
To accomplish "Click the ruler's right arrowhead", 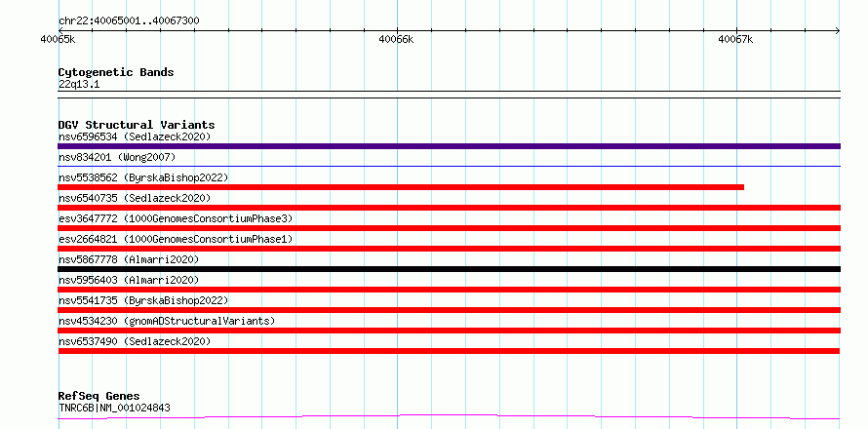I will coord(837,31).
